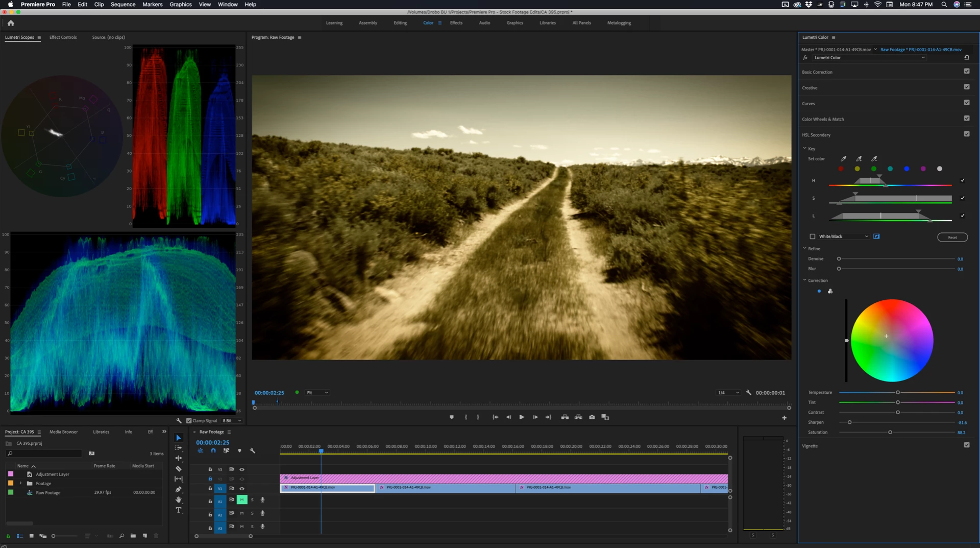Select the blue Set color swatch
This screenshot has width=980, height=548.
(906, 169)
